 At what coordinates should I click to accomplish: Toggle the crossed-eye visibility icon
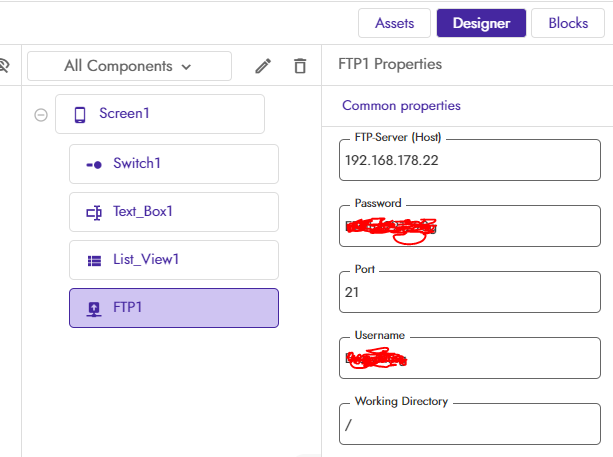pos(3,66)
